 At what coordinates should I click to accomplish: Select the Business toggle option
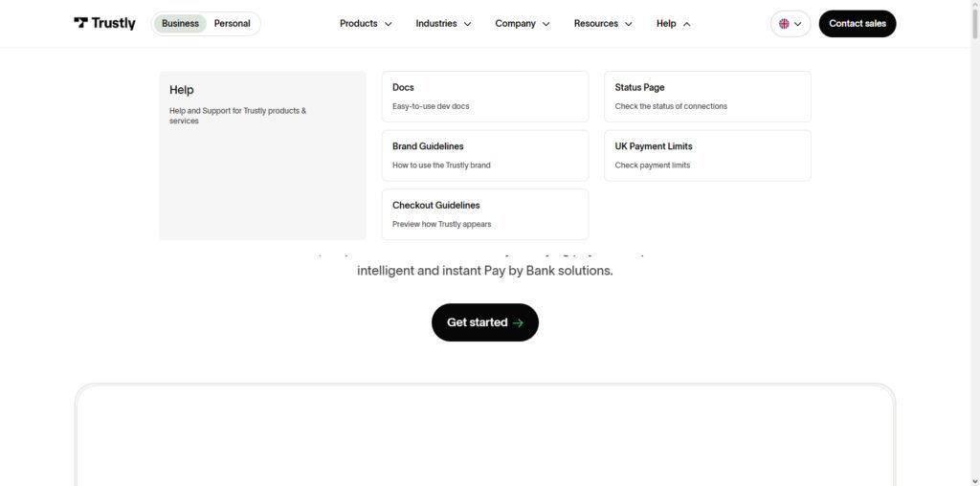180,24
